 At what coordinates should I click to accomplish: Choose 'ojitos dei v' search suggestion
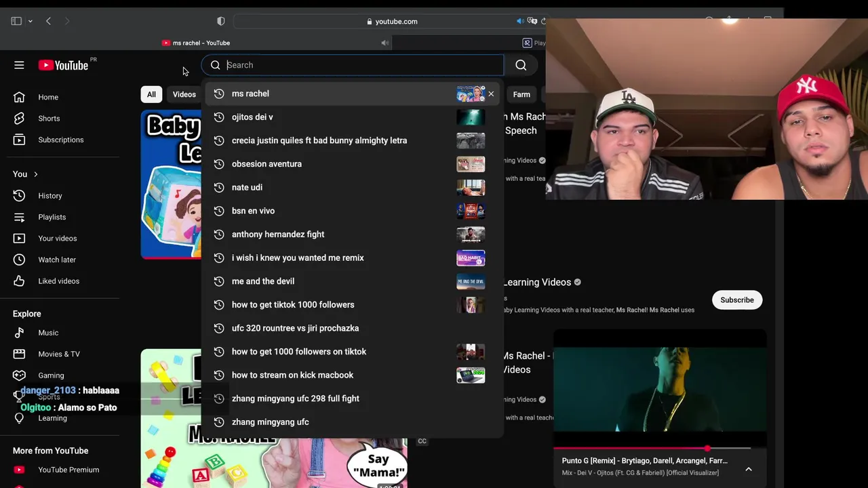(x=352, y=117)
